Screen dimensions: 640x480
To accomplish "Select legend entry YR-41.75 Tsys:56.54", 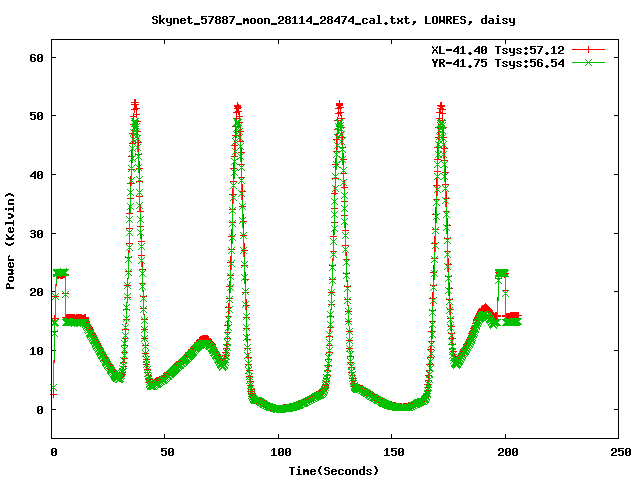I will coord(498,63).
